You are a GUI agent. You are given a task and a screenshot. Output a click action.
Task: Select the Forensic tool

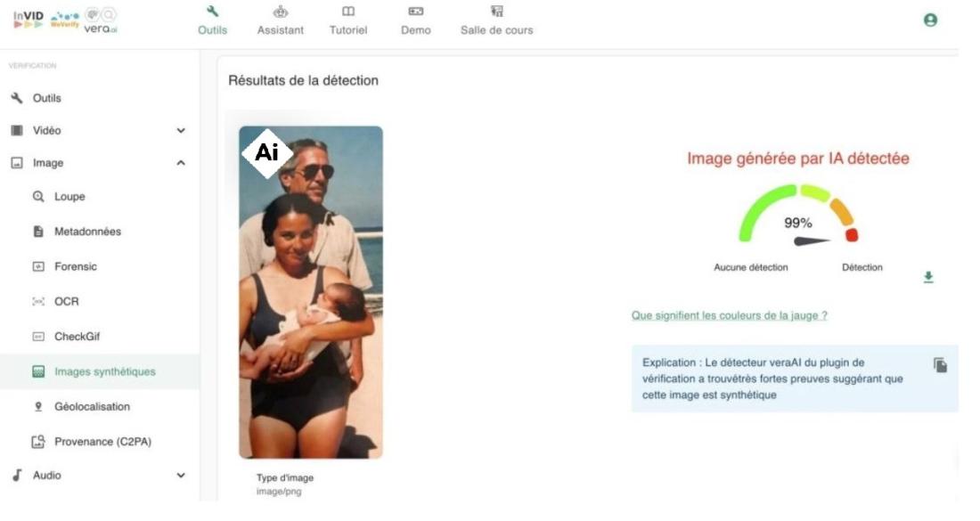tap(76, 266)
